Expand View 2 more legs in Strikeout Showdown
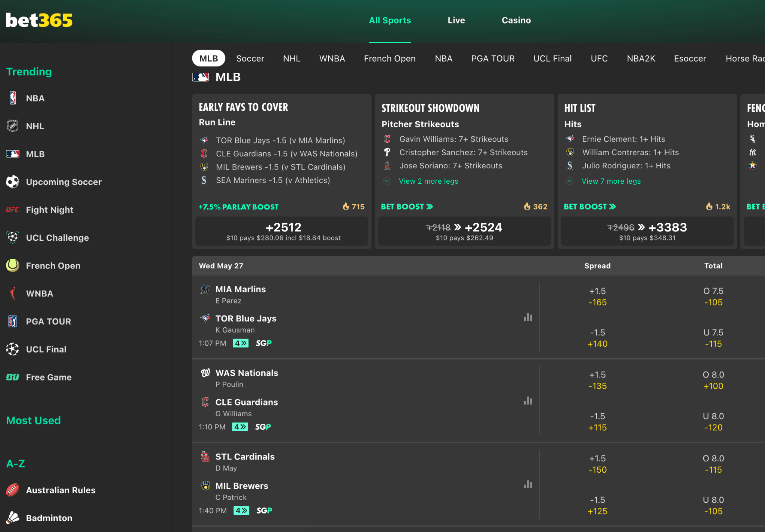Viewport: 765px width, 532px height. (428, 181)
